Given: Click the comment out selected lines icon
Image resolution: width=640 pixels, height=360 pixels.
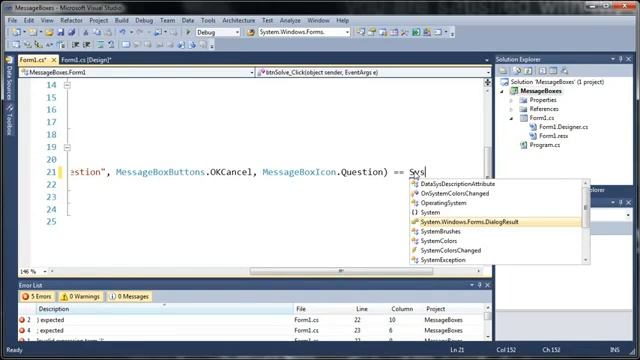Looking at the screenshot, I should tap(100, 44).
